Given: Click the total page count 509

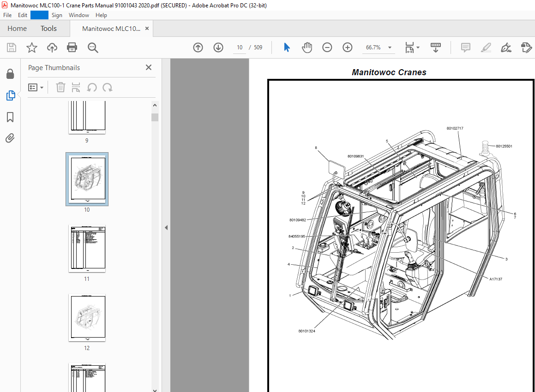Looking at the screenshot, I should (x=258, y=48).
